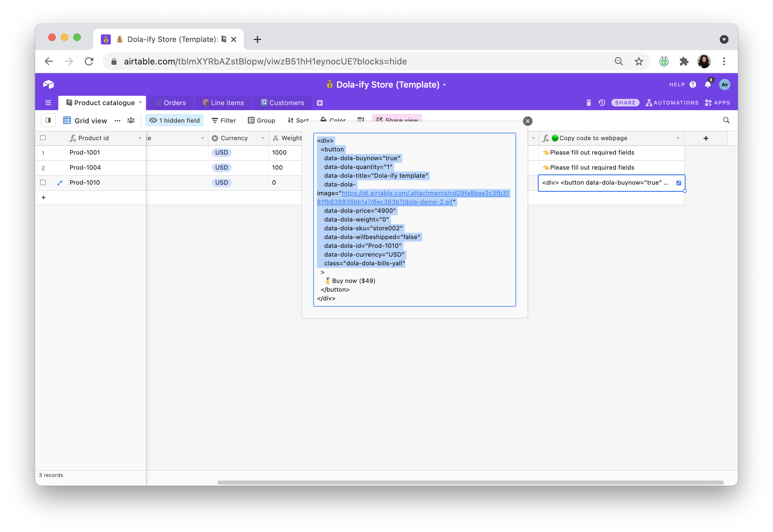Open dropdown of partially hidden 'e' column
The image size is (773, 532).
click(x=202, y=138)
